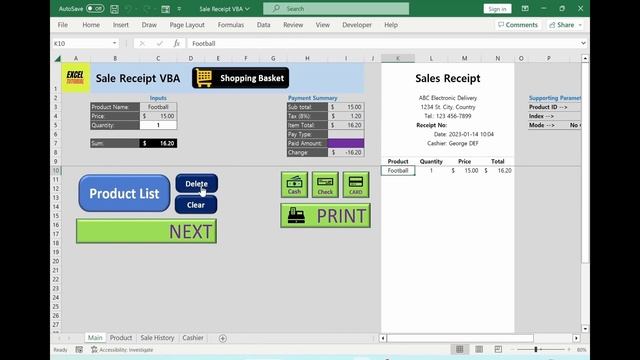This screenshot has width=640, height=360.
Task: Click the zoom out minus icon
Action: pyautogui.click(x=513, y=350)
